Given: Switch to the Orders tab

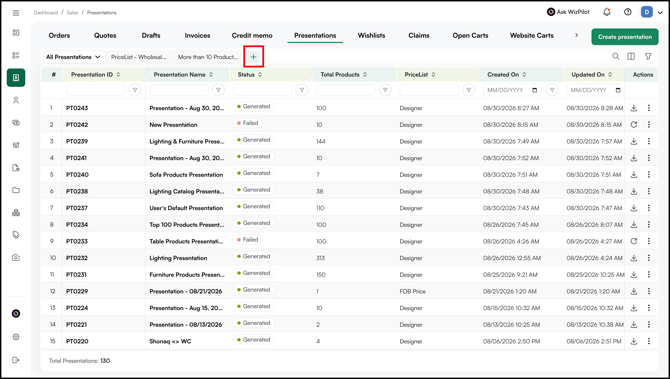Looking at the screenshot, I should point(59,35).
